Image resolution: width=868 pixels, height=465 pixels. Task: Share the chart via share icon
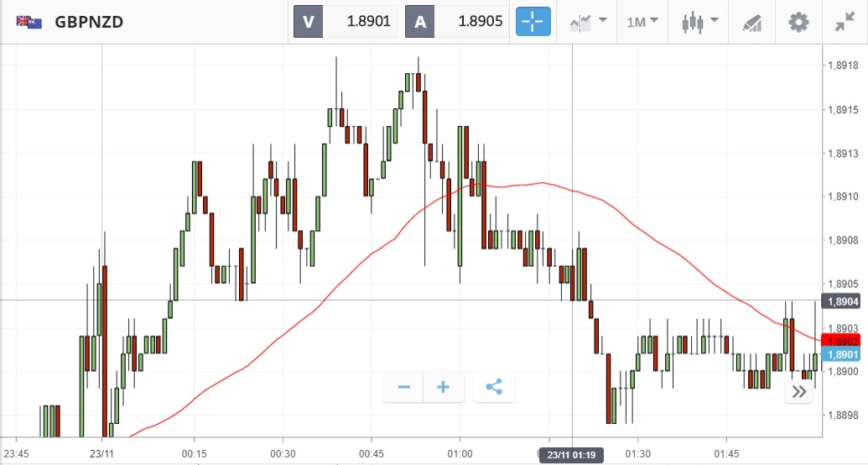click(x=494, y=387)
